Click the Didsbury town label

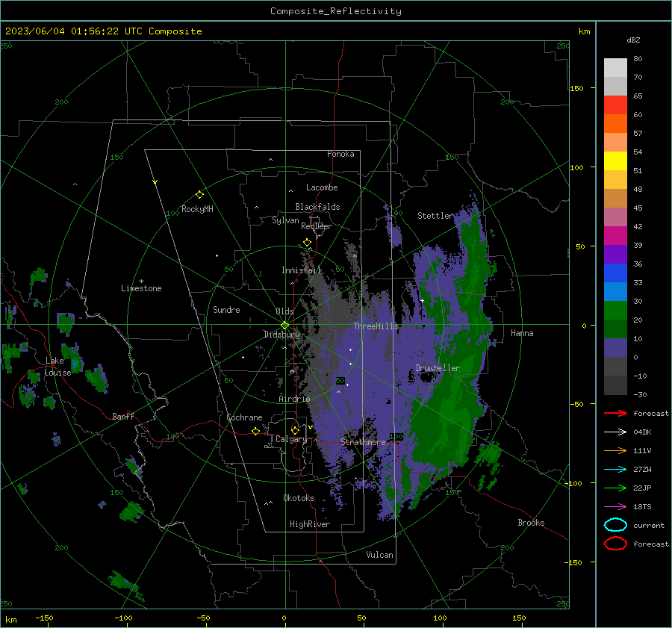coord(281,335)
